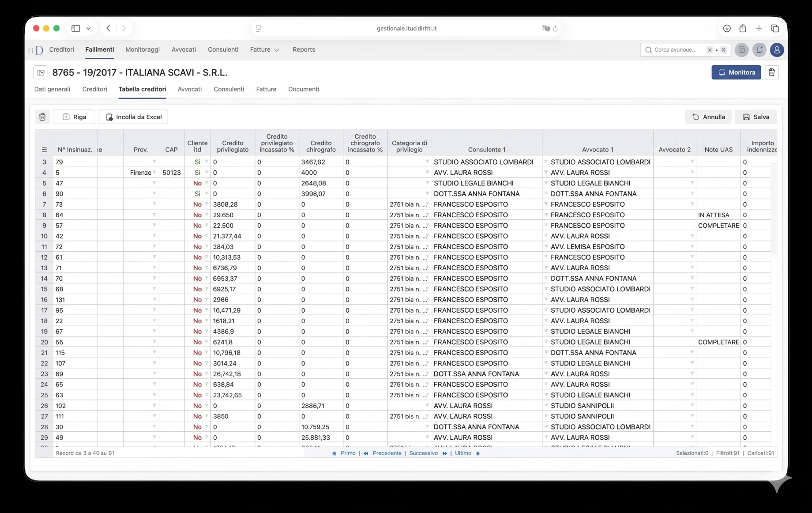Click Incolla da Excel button
Screen dimensions: 812x513
(x=133, y=117)
